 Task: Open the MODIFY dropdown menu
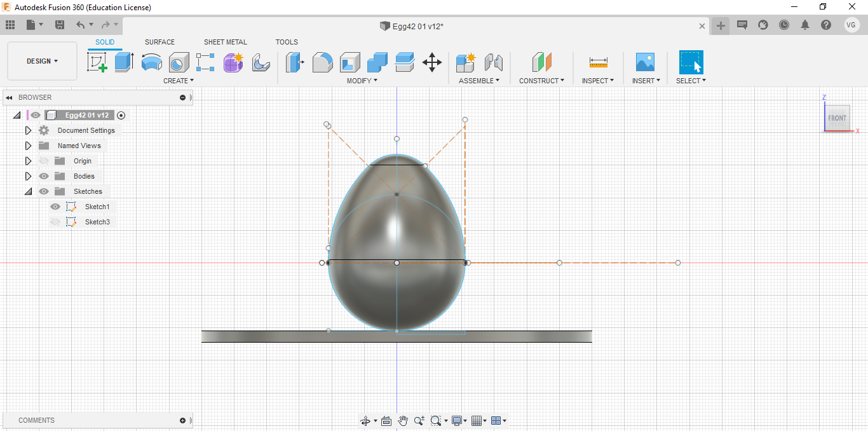point(362,80)
